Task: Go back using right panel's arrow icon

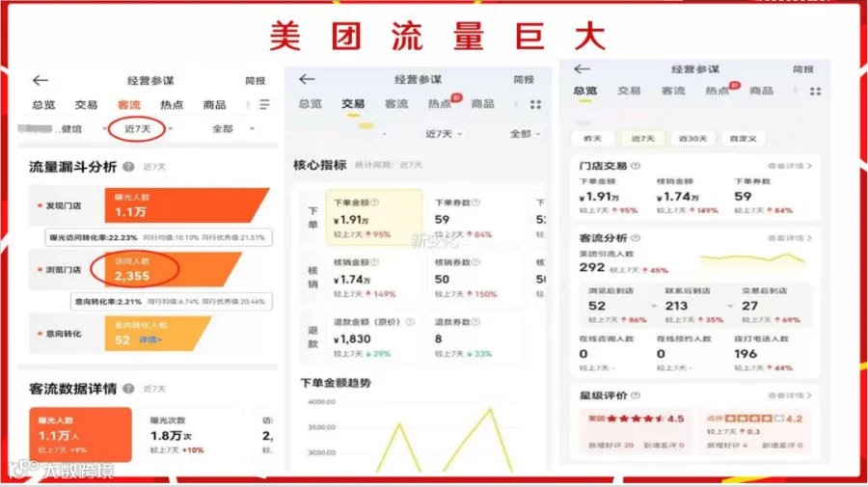Action: pyautogui.click(x=582, y=68)
